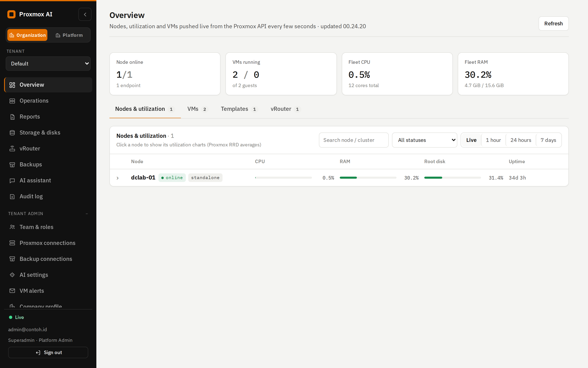Open the Overview grid icon

coord(12,85)
